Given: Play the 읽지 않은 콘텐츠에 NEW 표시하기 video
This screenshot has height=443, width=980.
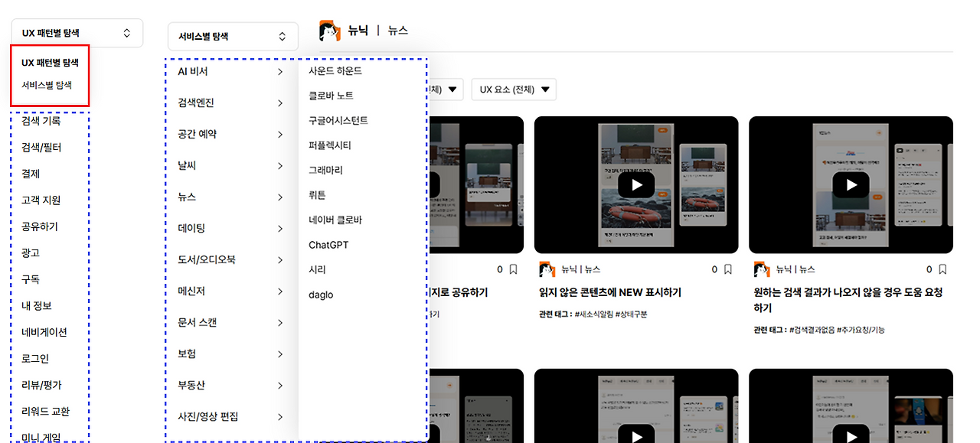Looking at the screenshot, I should click(x=636, y=184).
